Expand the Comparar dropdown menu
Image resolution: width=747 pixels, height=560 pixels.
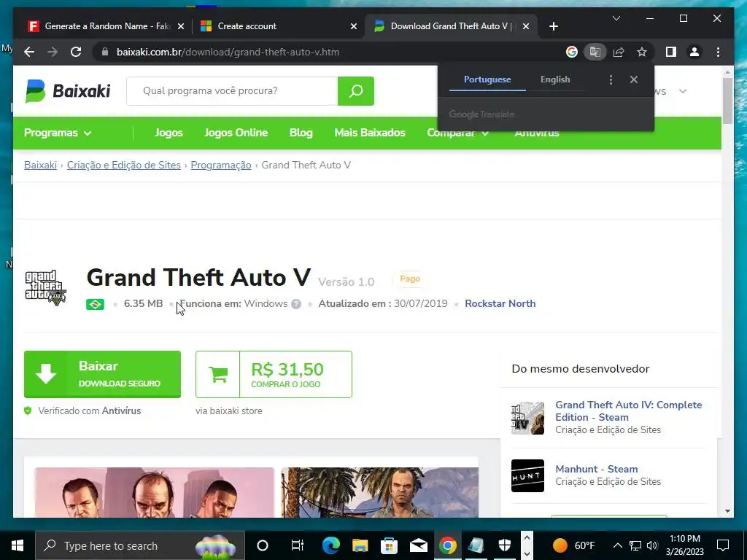click(458, 133)
